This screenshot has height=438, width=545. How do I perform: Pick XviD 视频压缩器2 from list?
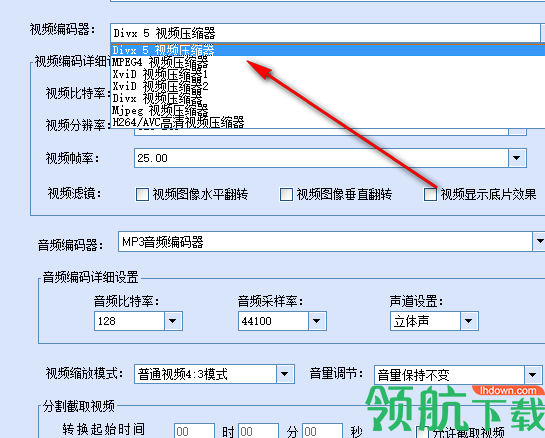click(328, 86)
